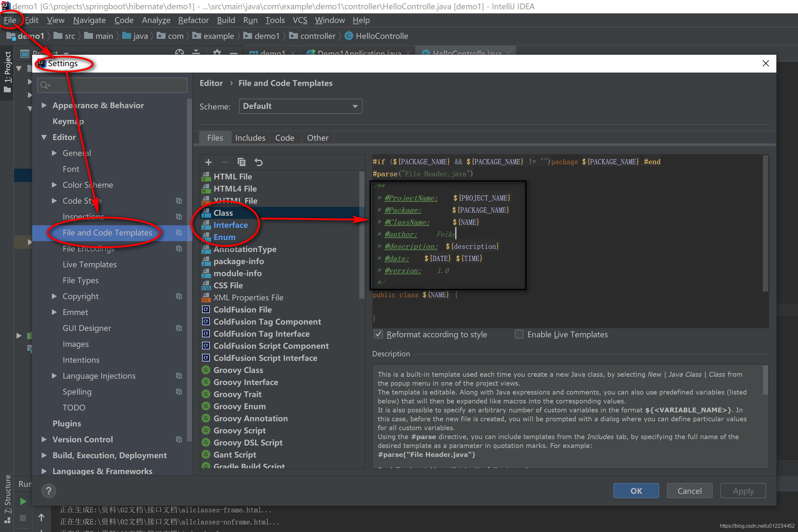Click the HelloControlle class breadcrumb icon

coord(349,36)
